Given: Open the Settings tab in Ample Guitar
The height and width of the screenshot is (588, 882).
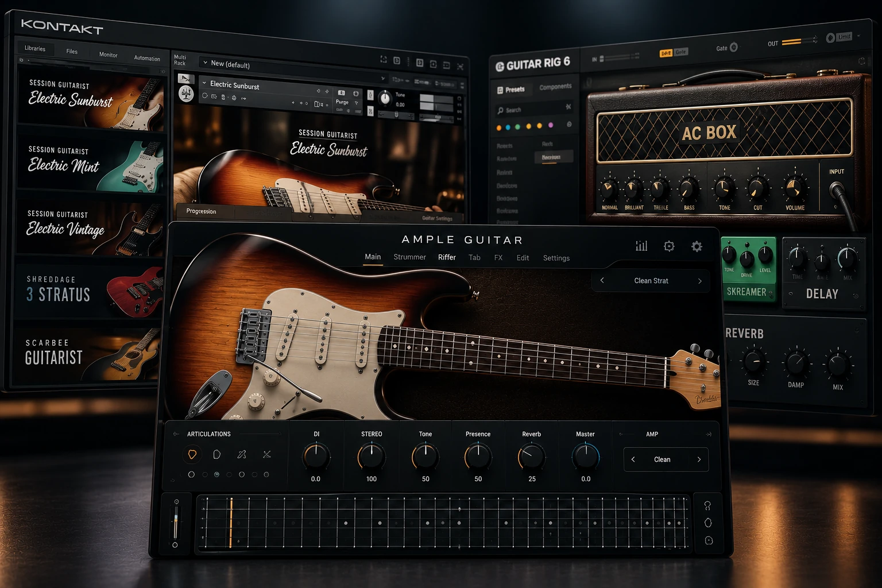Looking at the screenshot, I should (556, 258).
